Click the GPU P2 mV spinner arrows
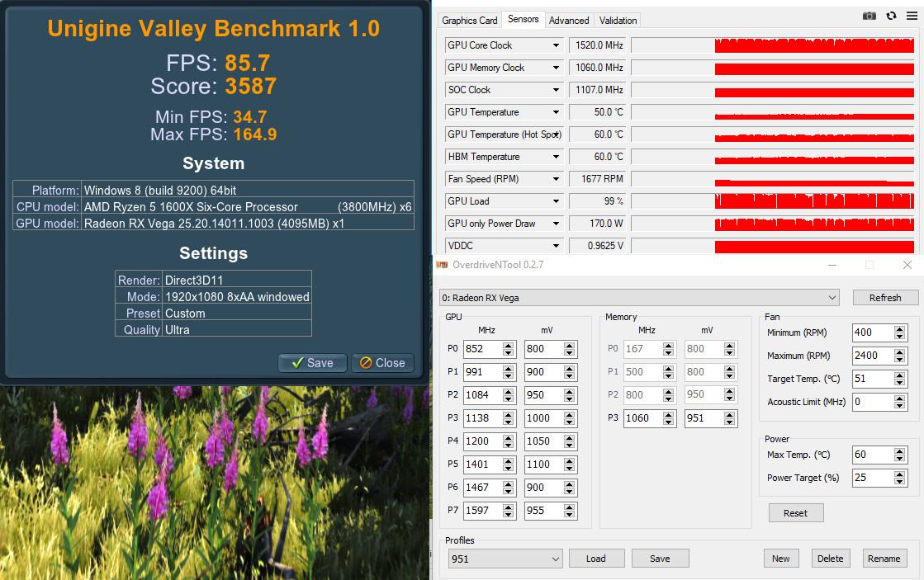The image size is (924, 580). click(x=569, y=395)
